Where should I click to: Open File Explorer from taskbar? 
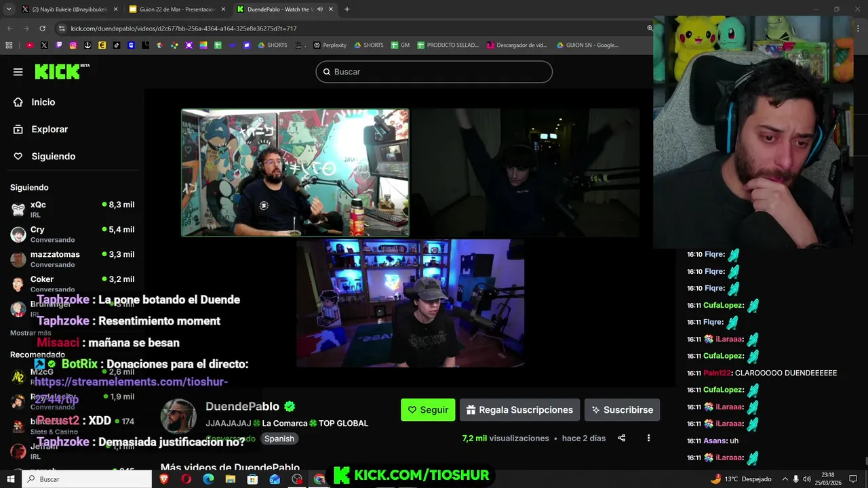231,479
